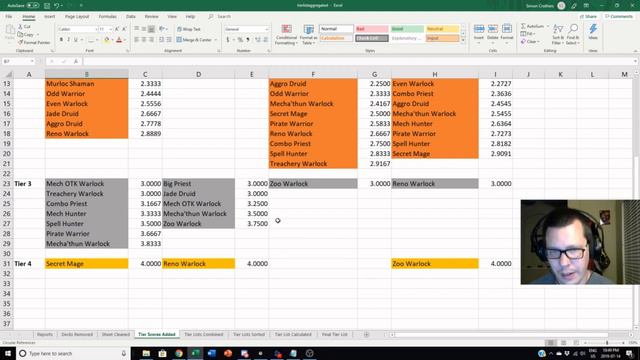
Task: Click the Copy command
Action: pos(26,35)
